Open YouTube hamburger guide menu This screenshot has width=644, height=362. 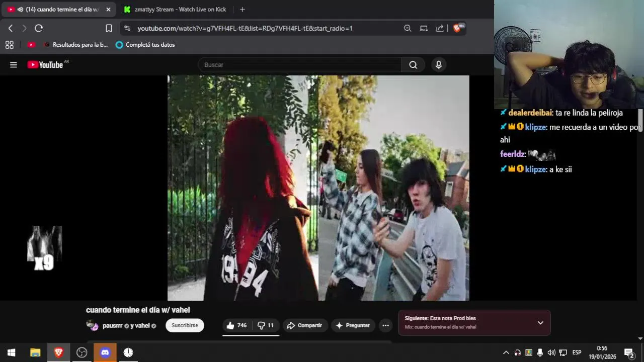click(14, 64)
